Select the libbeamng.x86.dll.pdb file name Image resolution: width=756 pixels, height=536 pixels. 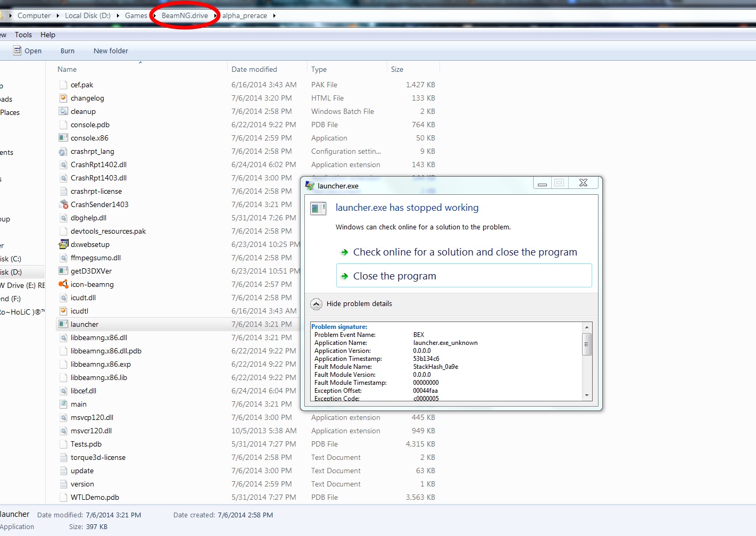(106, 351)
